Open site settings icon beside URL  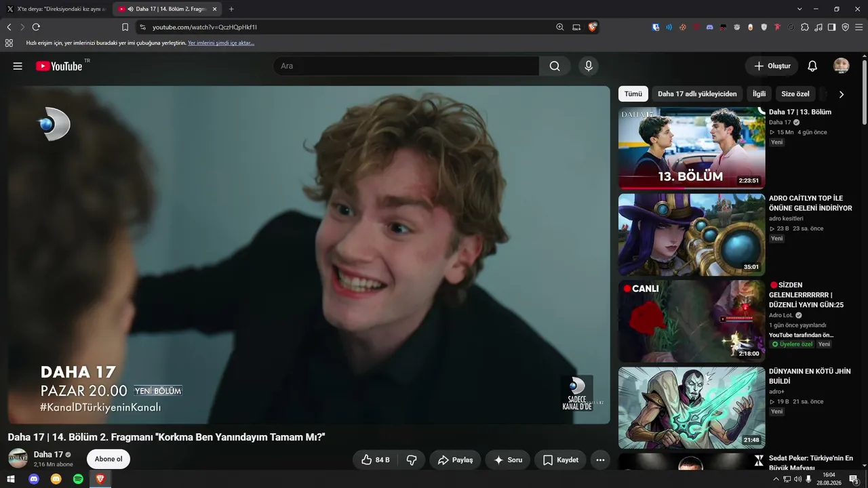142,27
